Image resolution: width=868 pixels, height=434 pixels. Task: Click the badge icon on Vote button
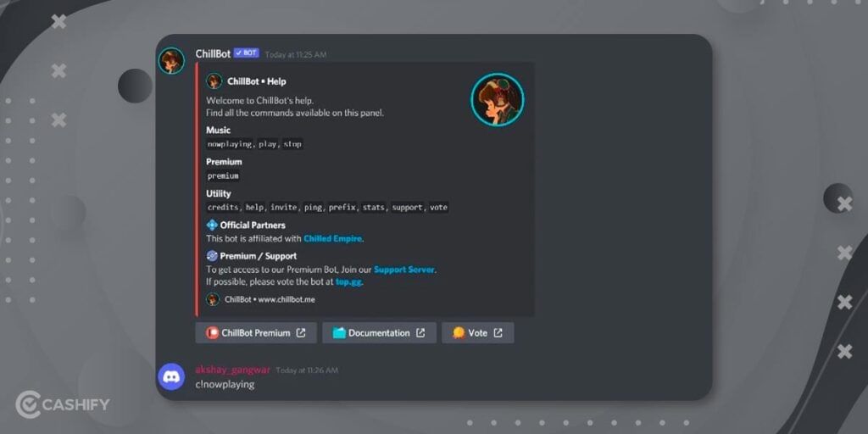pos(459,332)
